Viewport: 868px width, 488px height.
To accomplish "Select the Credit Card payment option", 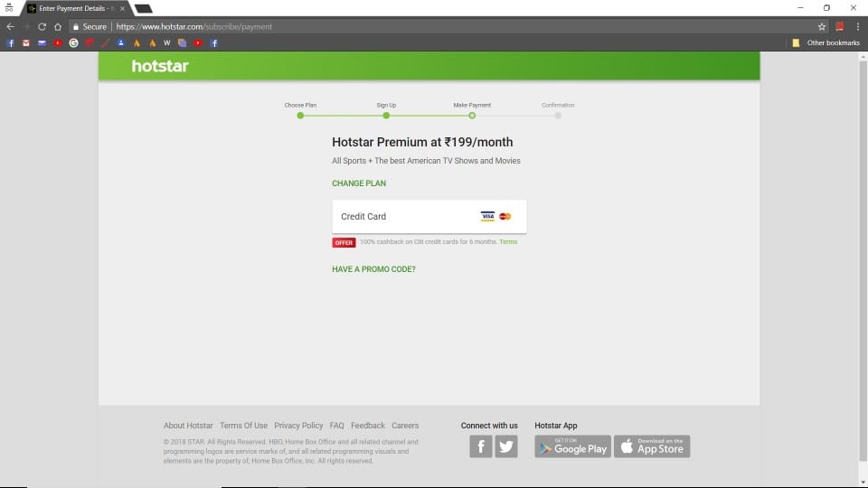I will 429,216.
